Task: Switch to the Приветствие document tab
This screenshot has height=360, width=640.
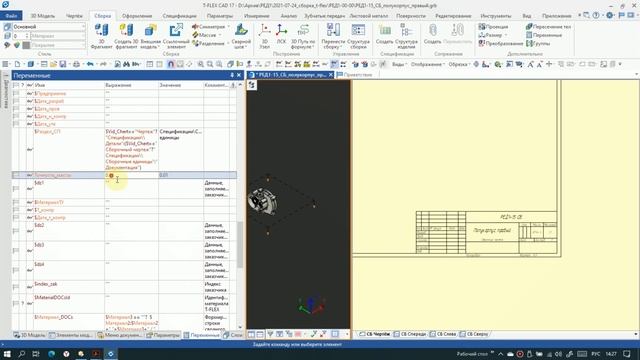Action: 354,75
